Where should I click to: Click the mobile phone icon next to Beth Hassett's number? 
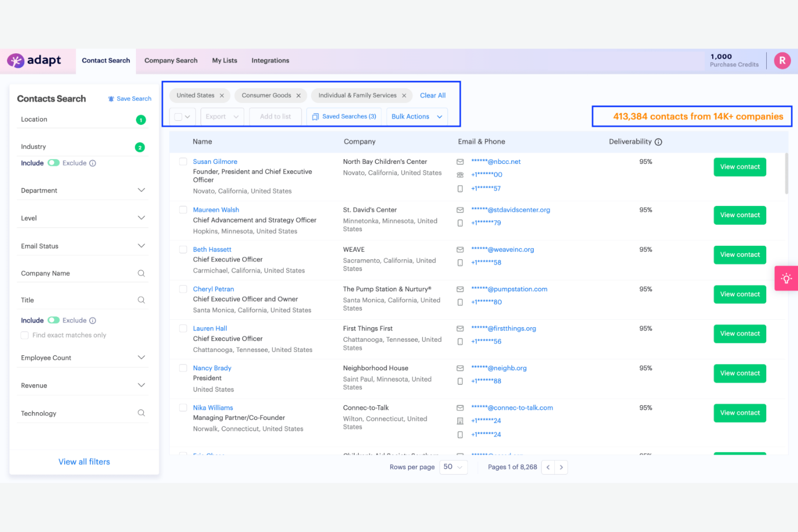click(x=460, y=262)
